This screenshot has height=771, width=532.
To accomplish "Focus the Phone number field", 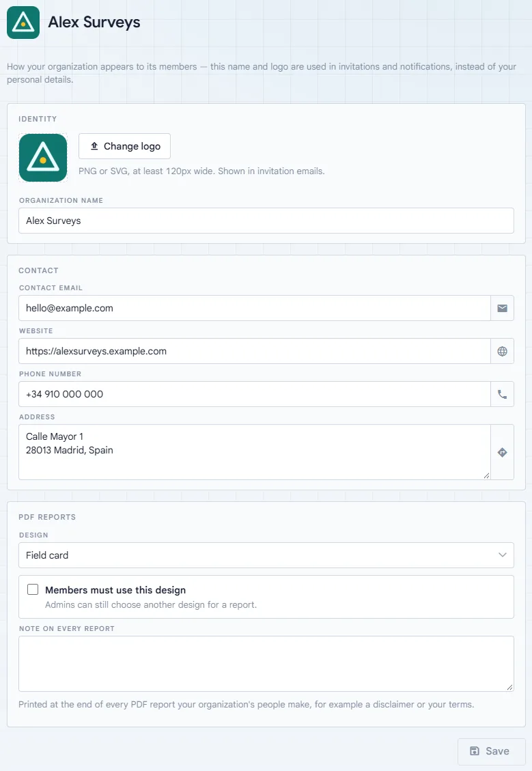I will (x=255, y=394).
